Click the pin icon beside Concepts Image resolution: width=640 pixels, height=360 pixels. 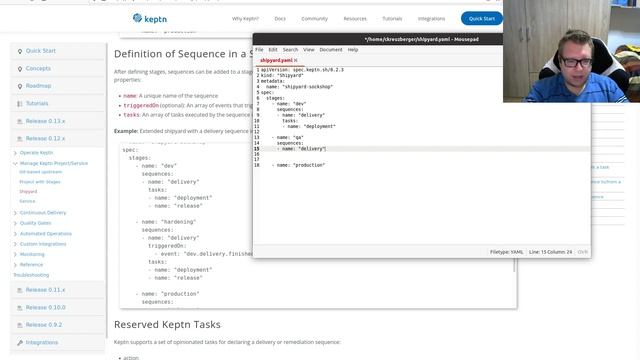(x=20, y=69)
